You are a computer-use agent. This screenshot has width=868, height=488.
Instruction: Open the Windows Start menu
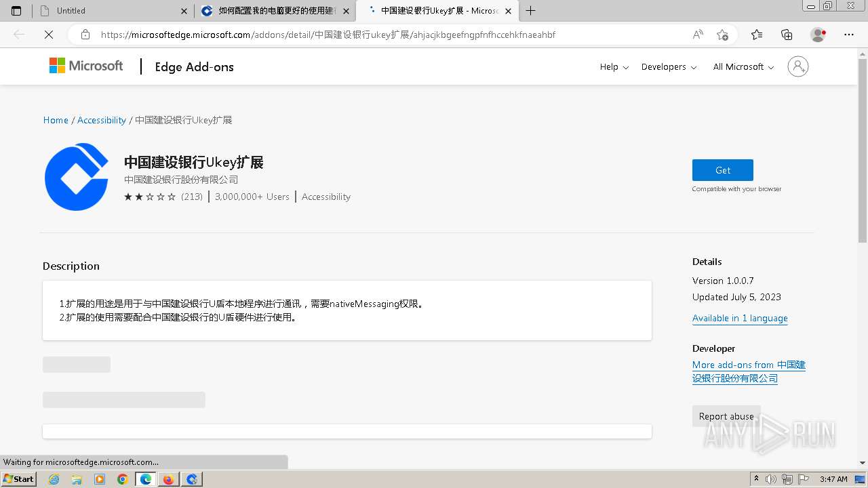click(19, 479)
